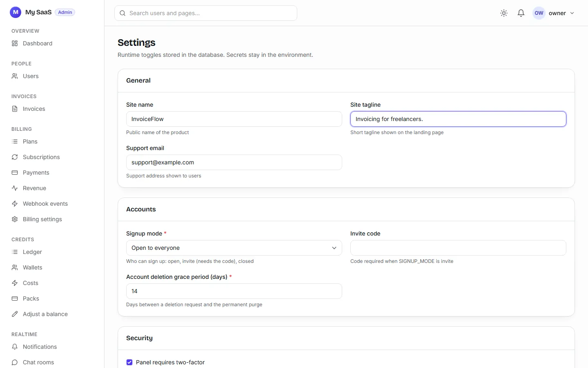The image size is (588, 368).
Task: Click the Adjust a balance pencil icon
Action: click(x=15, y=314)
